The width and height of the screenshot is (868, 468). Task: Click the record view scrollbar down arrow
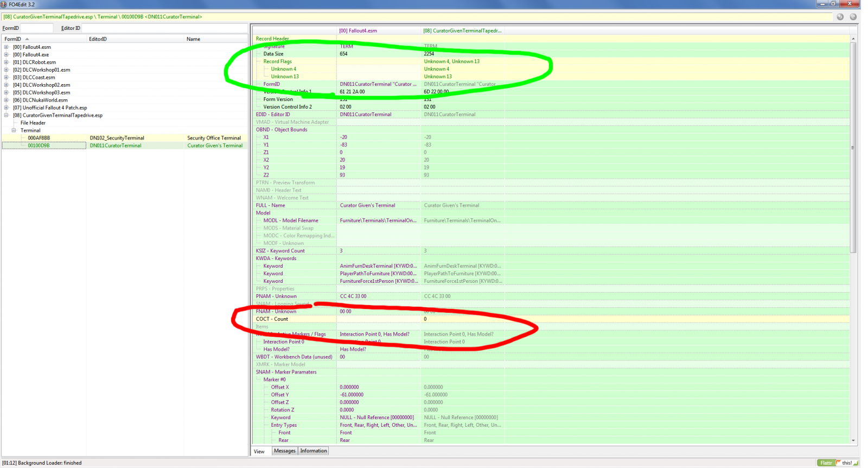click(853, 440)
